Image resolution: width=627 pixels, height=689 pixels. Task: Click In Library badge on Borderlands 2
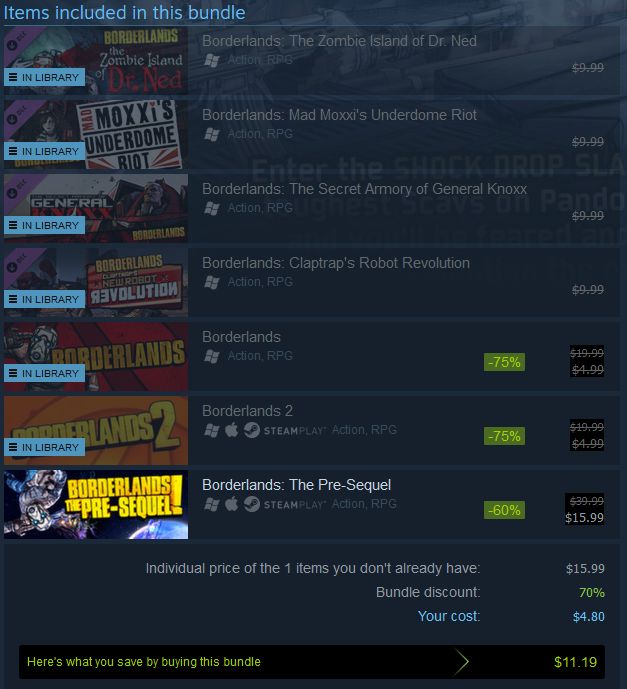tap(44, 447)
